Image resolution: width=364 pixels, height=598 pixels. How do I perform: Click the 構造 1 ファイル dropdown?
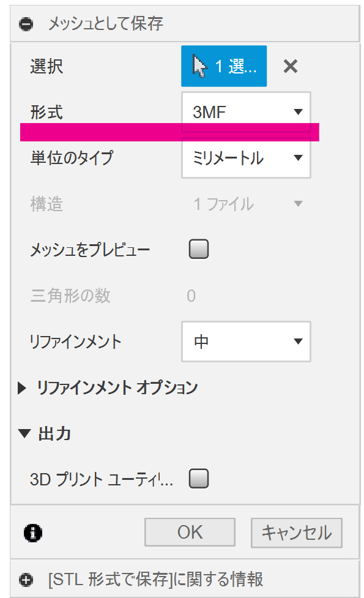click(246, 204)
